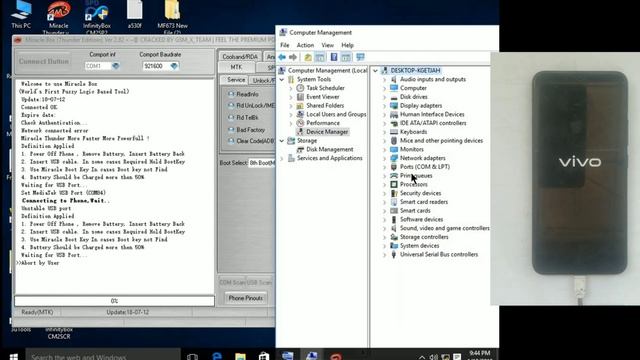
Task: Select Device Manager in the left tree
Action: click(327, 132)
